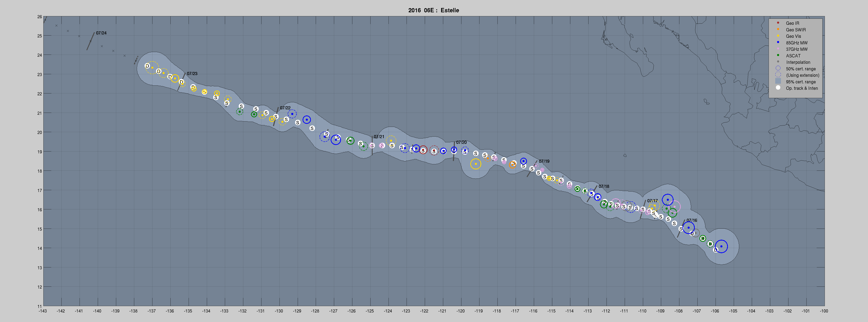Click the Interpolation gray legend marker
This screenshot has width=868, height=322.
pos(778,62)
